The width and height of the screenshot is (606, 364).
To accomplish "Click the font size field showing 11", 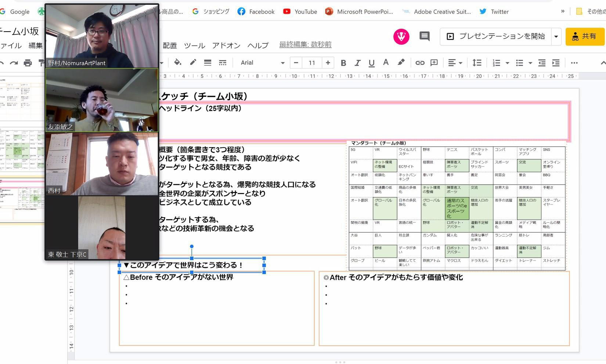I will (x=312, y=63).
